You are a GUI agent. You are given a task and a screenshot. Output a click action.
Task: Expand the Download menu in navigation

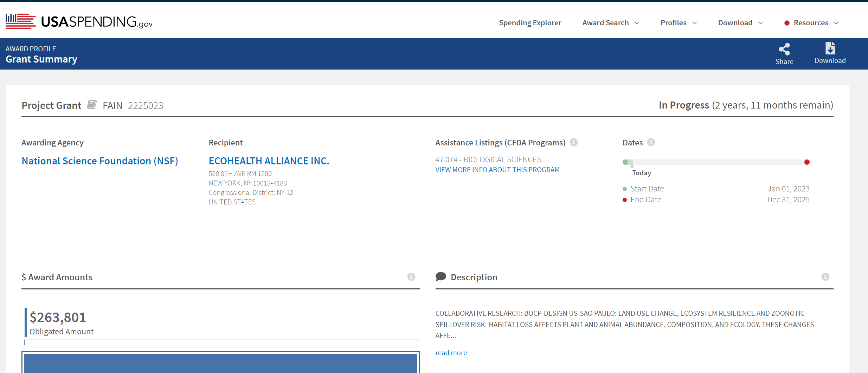coord(740,22)
